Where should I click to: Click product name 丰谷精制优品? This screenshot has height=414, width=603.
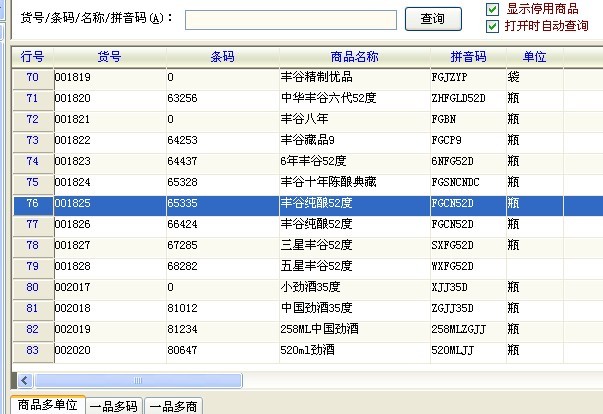(316, 77)
